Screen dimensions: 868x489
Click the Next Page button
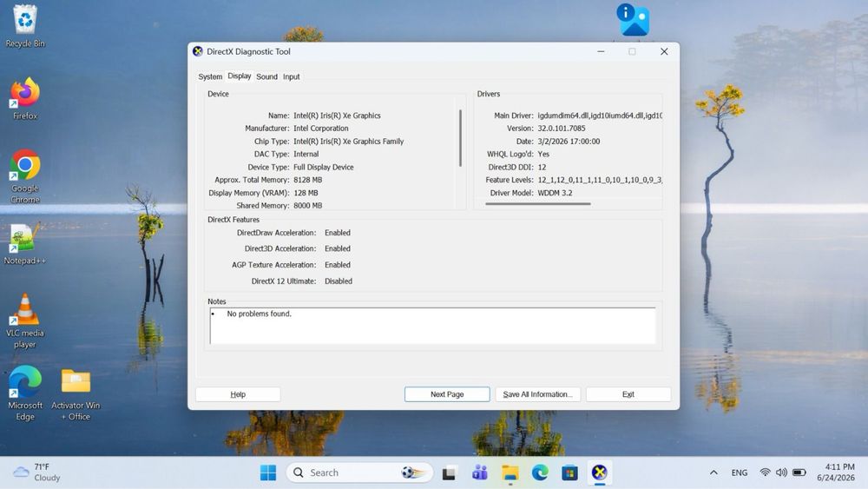coord(447,394)
